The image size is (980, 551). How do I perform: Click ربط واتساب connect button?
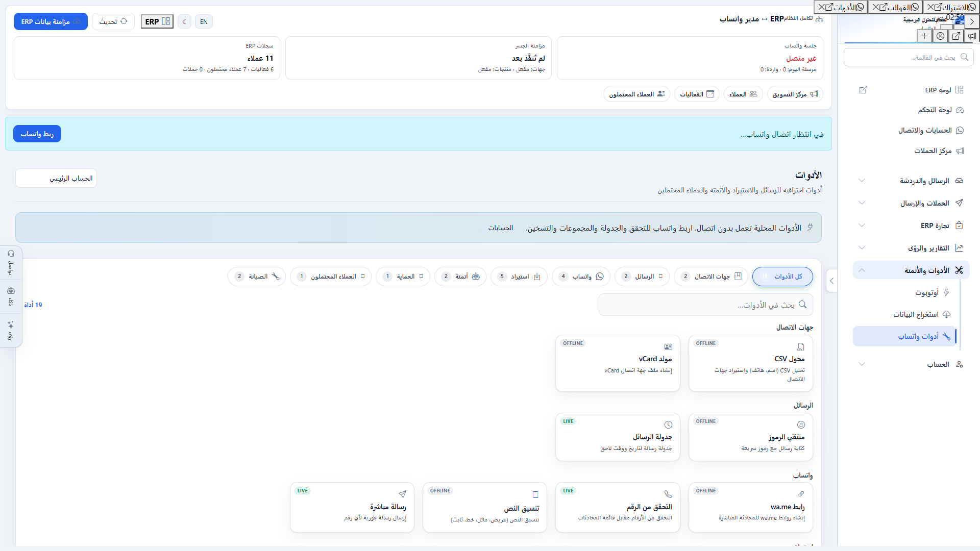37,134
